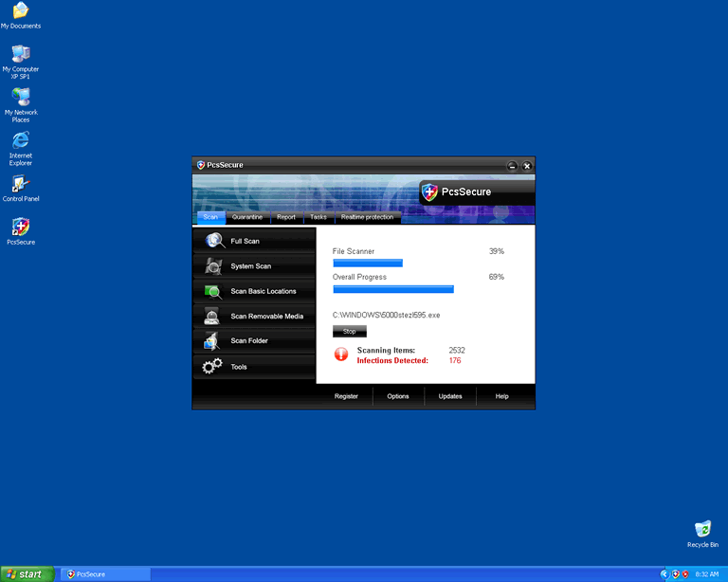
Task: Switch to the Quarantine tab
Action: 247,217
